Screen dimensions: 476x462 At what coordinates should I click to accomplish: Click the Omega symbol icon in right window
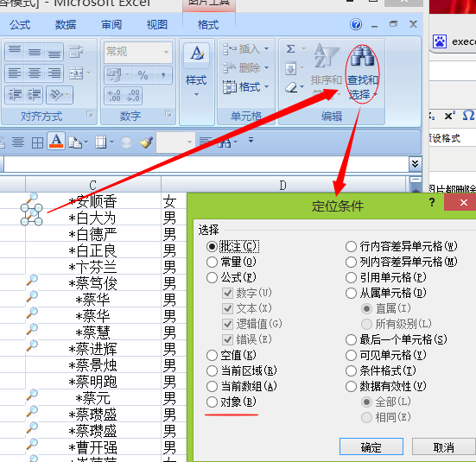click(468, 116)
